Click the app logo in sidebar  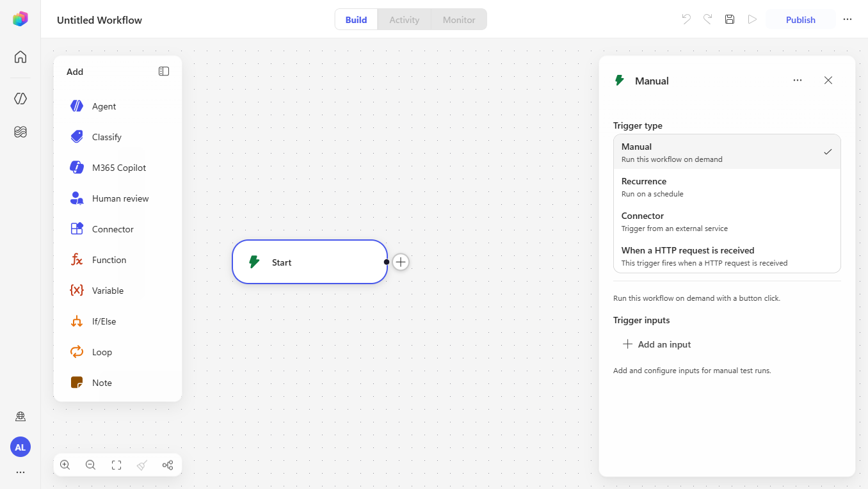[x=20, y=19]
